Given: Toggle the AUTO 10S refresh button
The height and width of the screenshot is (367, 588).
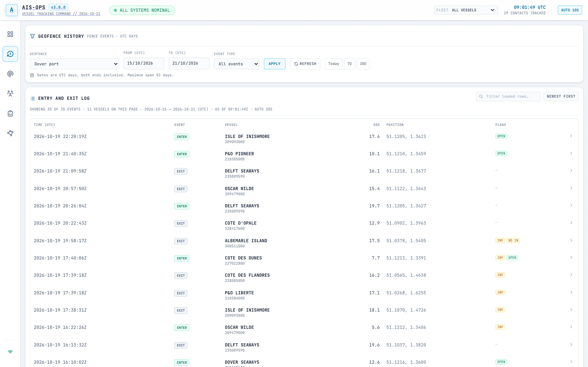Looking at the screenshot, I should point(570,10).
